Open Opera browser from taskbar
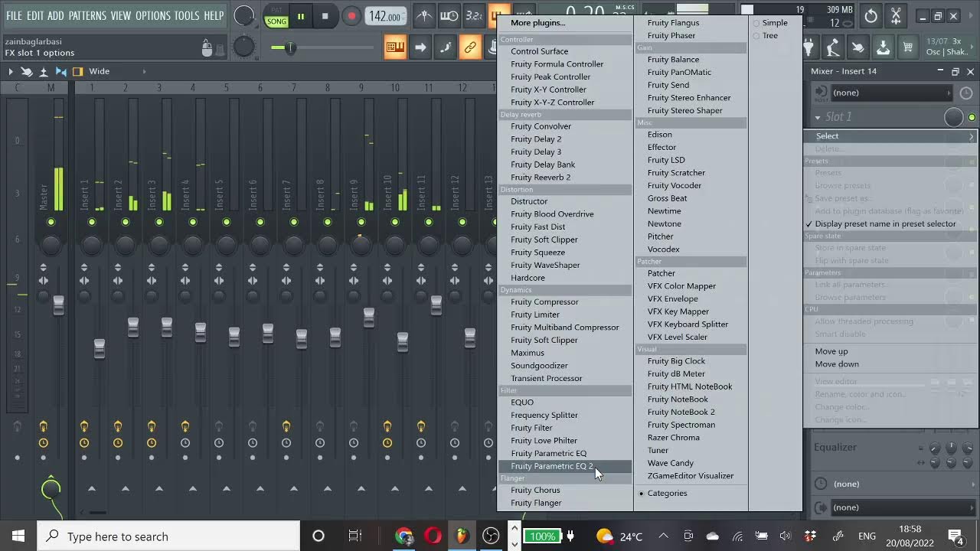Viewport: 980px width, 551px height. [x=433, y=536]
